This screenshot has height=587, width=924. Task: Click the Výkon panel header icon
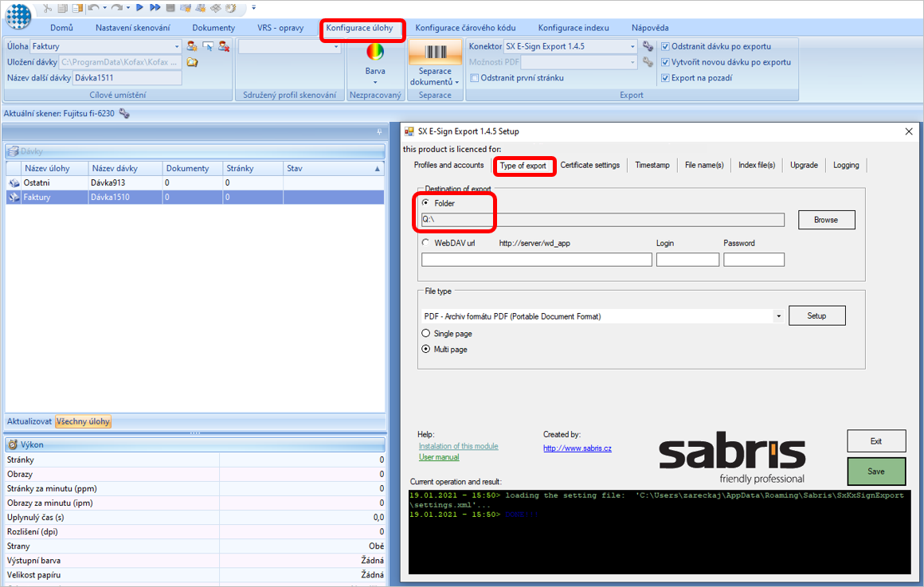click(13, 445)
